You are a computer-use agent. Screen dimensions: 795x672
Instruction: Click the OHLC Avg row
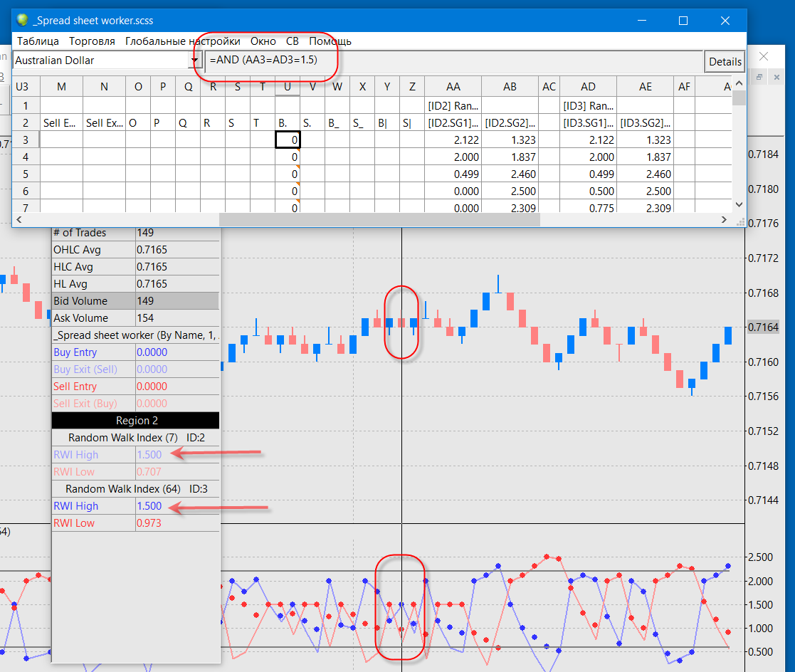135,250
